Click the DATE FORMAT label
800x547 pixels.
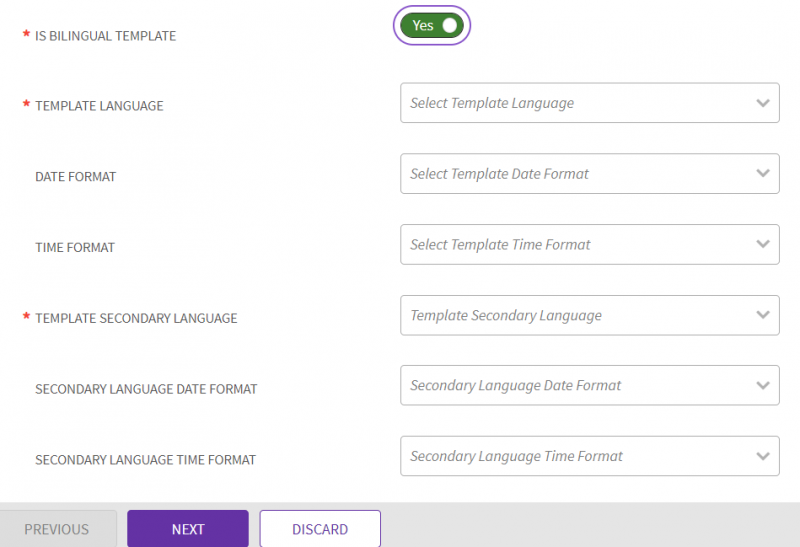pyautogui.click(x=76, y=177)
